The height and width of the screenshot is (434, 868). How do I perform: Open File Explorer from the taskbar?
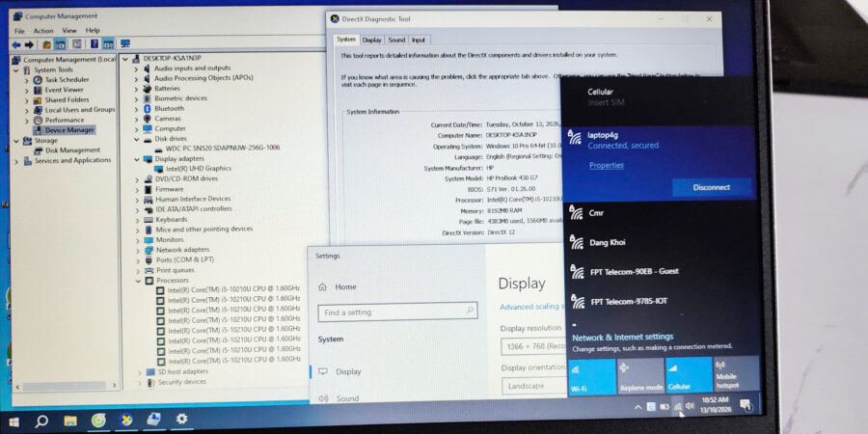[70, 421]
